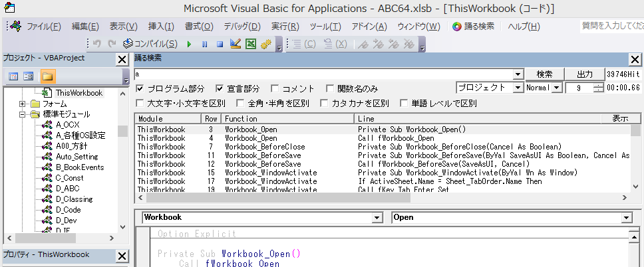
Task: Enable 大文字・小文字を区別 checkbox
Action: point(140,104)
